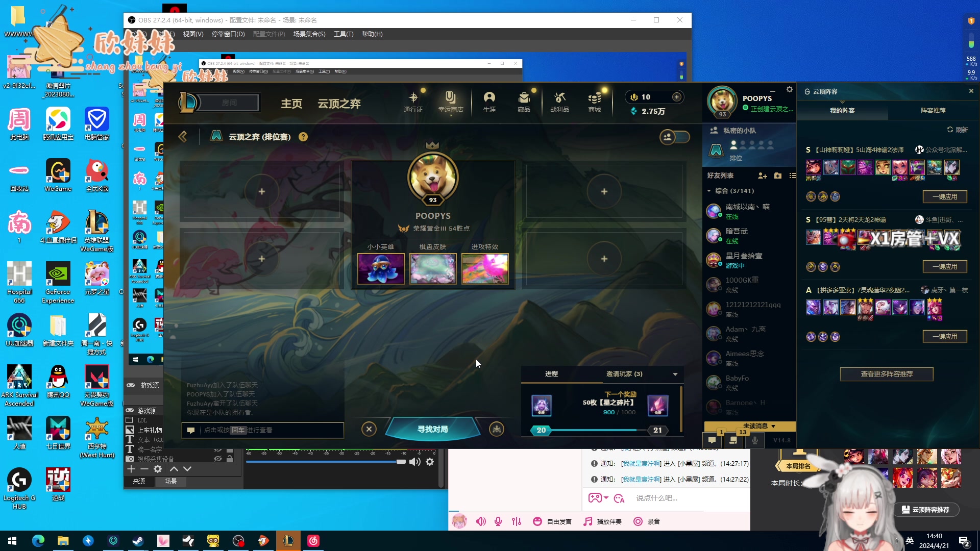Open the game controller dropdown in chat input
This screenshot has height=551, width=980.
click(x=598, y=498)
